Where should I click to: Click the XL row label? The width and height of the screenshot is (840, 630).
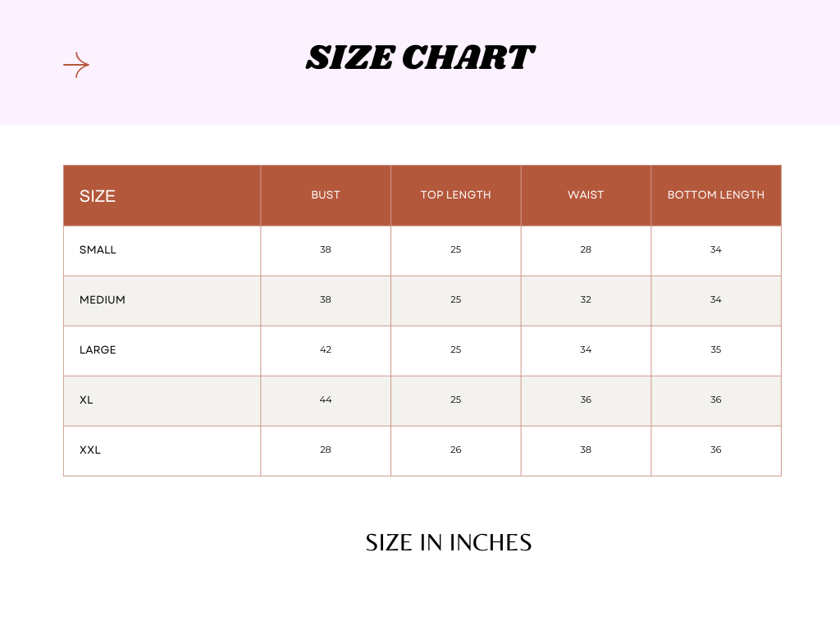[86, 400]
